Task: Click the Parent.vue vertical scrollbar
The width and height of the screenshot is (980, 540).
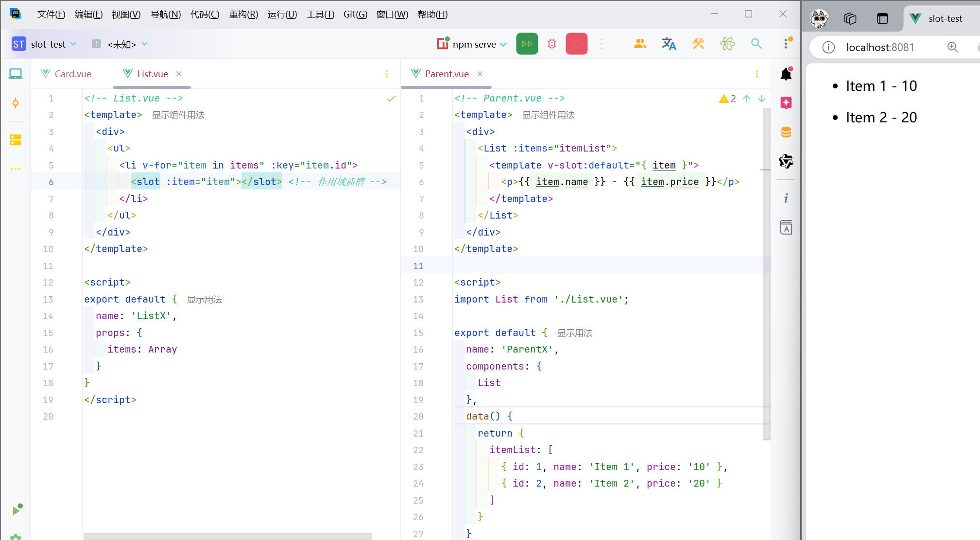Action: [767, 274]
